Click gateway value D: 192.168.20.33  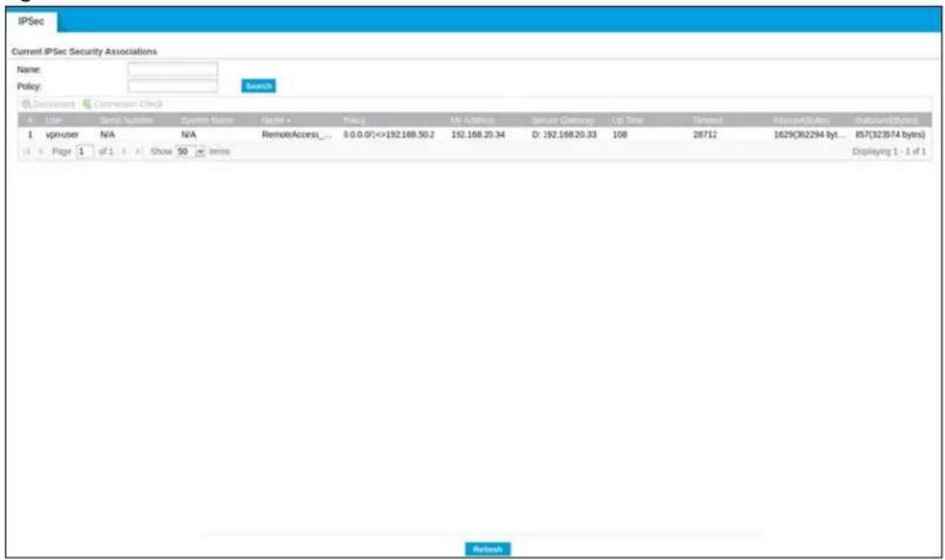coord(564,135)
